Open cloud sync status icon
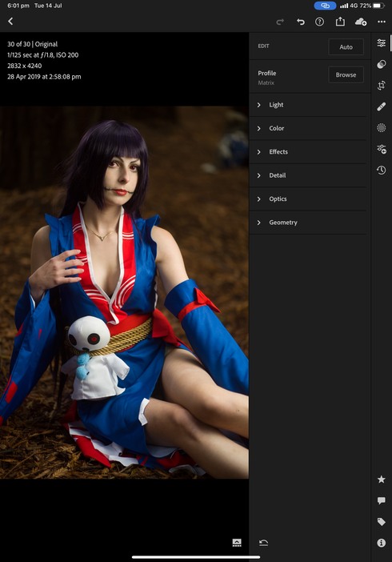 tap(361, 22)
